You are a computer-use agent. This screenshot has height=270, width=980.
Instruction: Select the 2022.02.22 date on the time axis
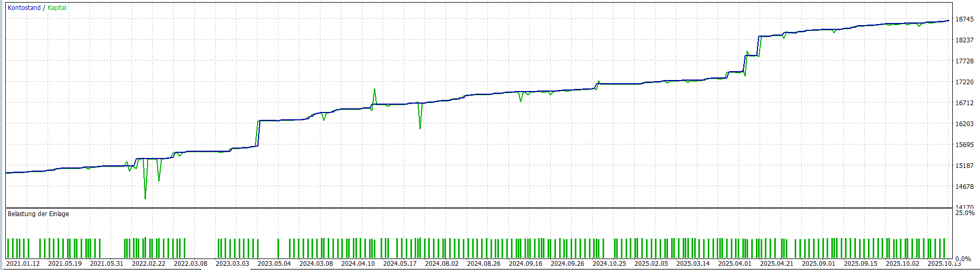(149, 264)
